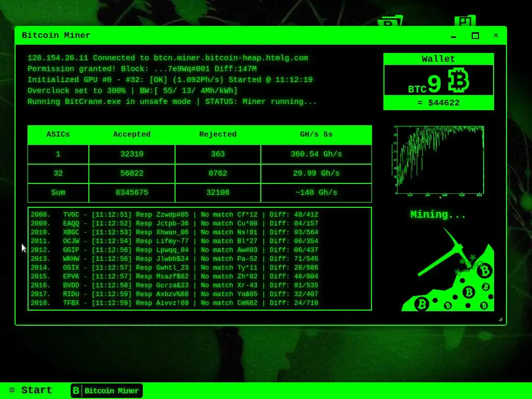
Task: Click the Wallet header label
Action: [438, 59]
